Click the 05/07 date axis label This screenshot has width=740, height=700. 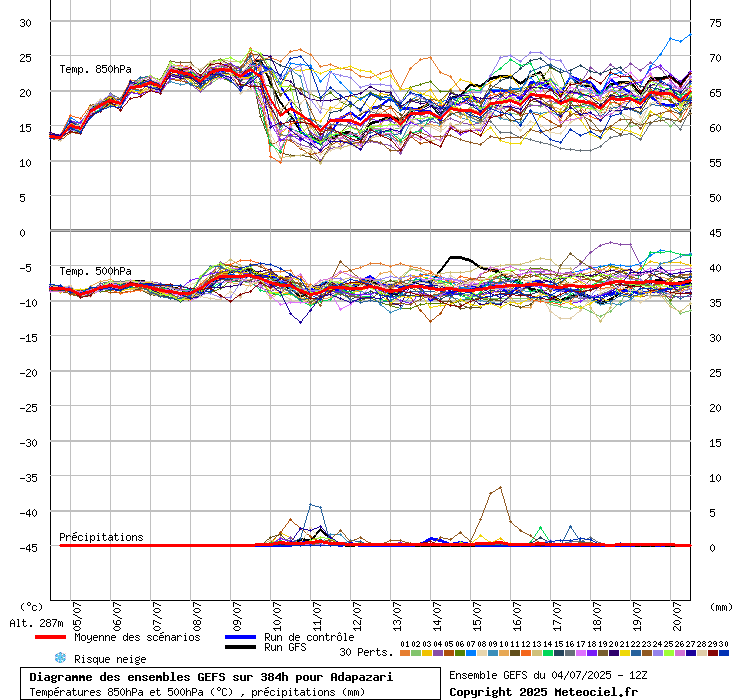coord(77,616)
